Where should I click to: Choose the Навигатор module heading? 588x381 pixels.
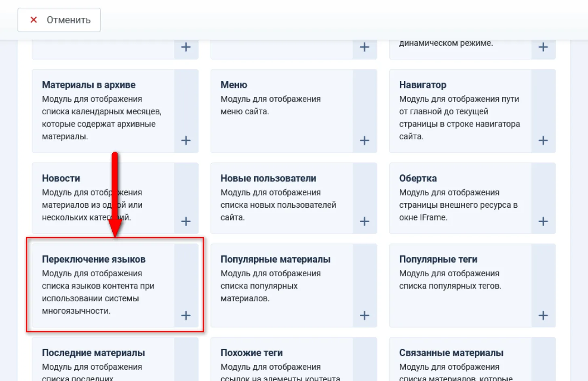tap(422, 85)
